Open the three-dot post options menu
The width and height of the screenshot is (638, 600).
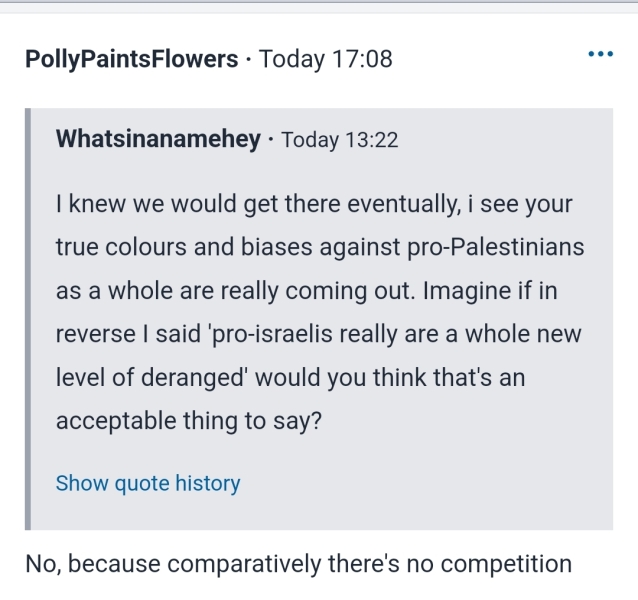click(600, 54)
